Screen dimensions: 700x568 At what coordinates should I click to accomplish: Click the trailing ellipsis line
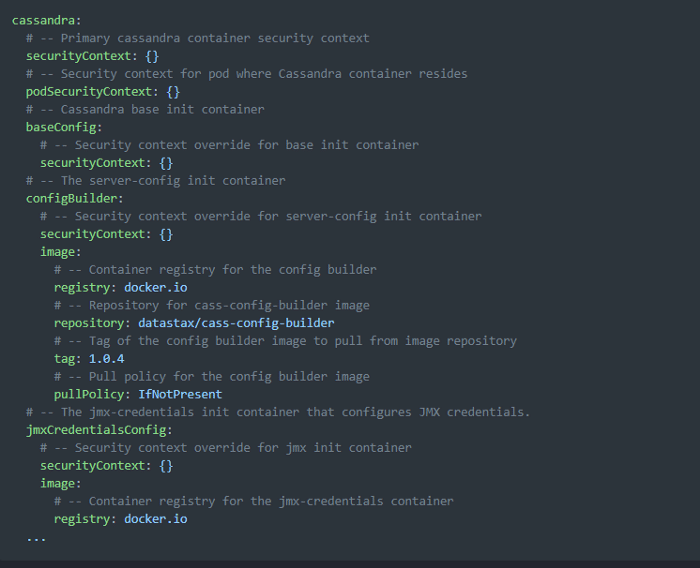click(x=36, y=539)
